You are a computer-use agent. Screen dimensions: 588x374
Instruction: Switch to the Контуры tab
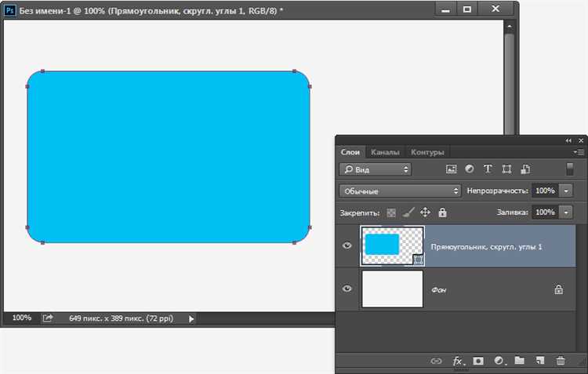(x=427, y=152)
